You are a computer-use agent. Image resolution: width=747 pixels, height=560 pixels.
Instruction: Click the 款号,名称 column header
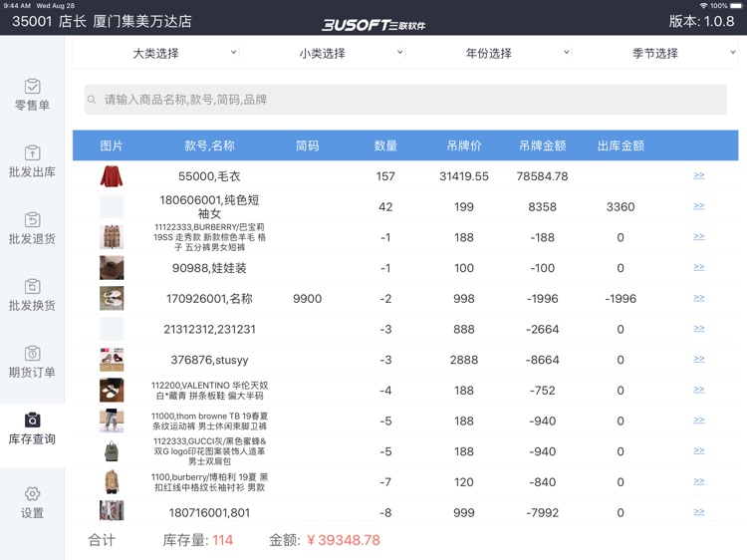[x=209, y=145]
